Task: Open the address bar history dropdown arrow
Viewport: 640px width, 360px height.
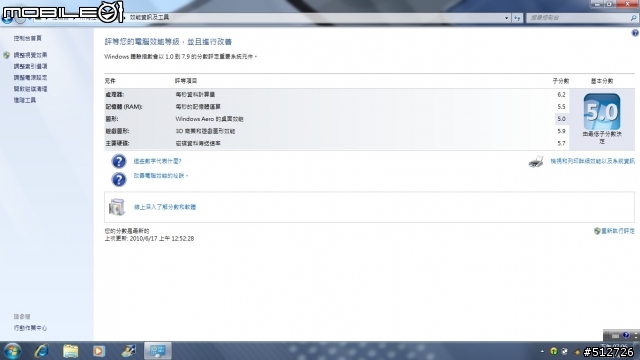Action: (507, 18)
